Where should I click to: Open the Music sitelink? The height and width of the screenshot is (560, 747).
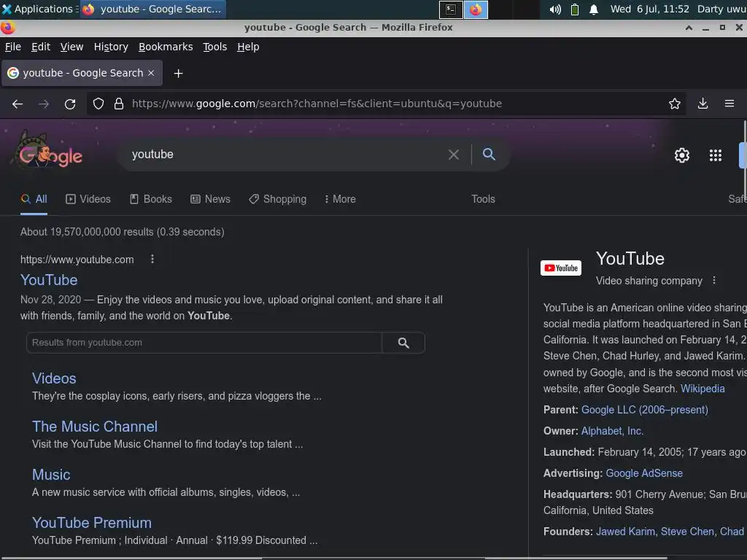[51, 475]
